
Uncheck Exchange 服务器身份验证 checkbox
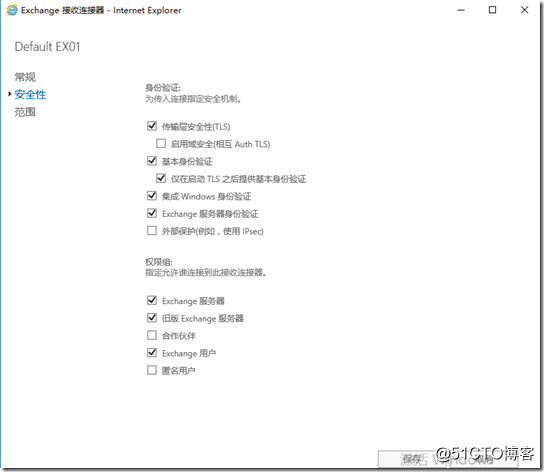pyautogui.click(x=152, y=213)
